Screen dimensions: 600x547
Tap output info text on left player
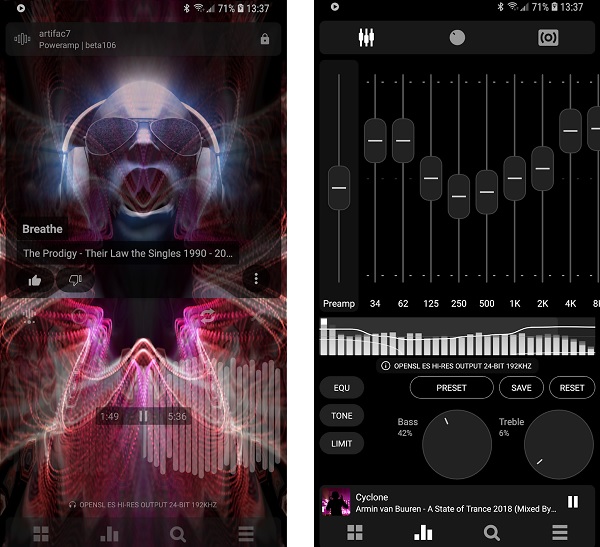pos(143,505)
